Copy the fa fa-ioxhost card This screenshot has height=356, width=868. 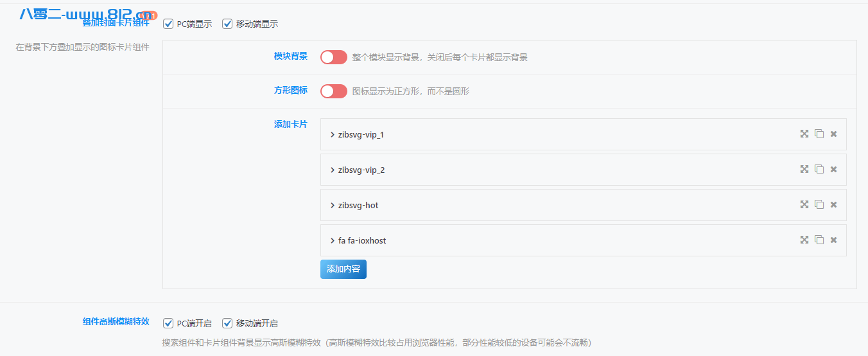[819, 240]
